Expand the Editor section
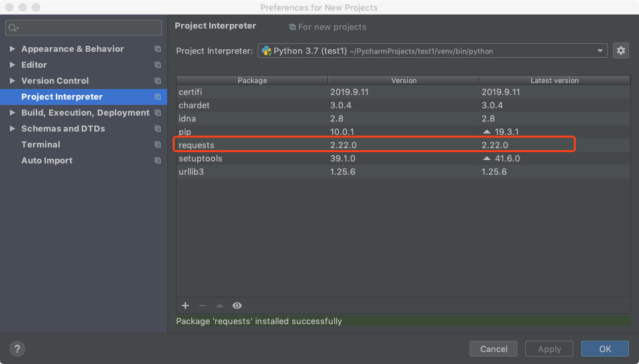639x364 pixels. click(12, 65)
